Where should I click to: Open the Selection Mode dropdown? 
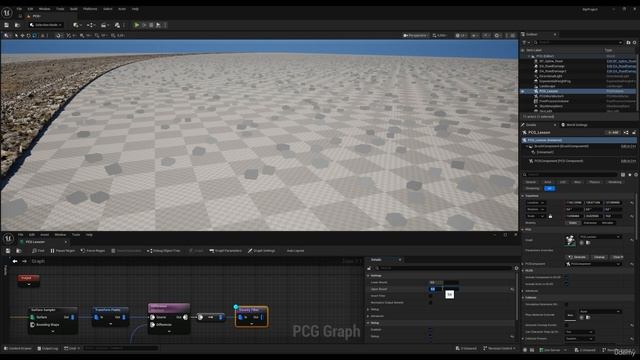point(46,25)
